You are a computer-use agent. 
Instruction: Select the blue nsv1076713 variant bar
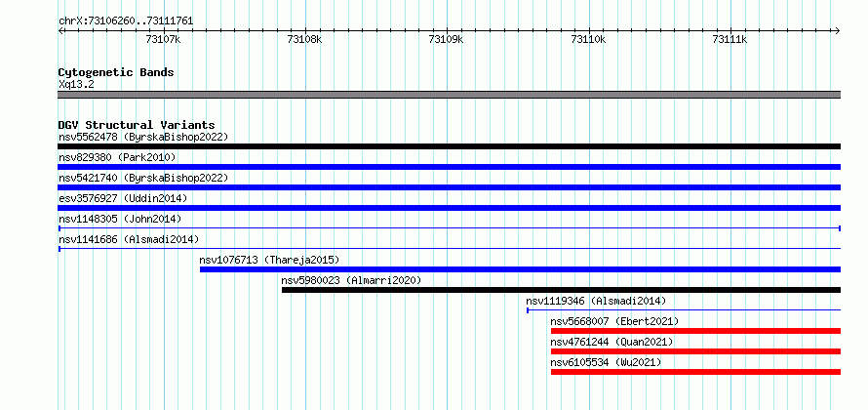(x=521, y=269)
